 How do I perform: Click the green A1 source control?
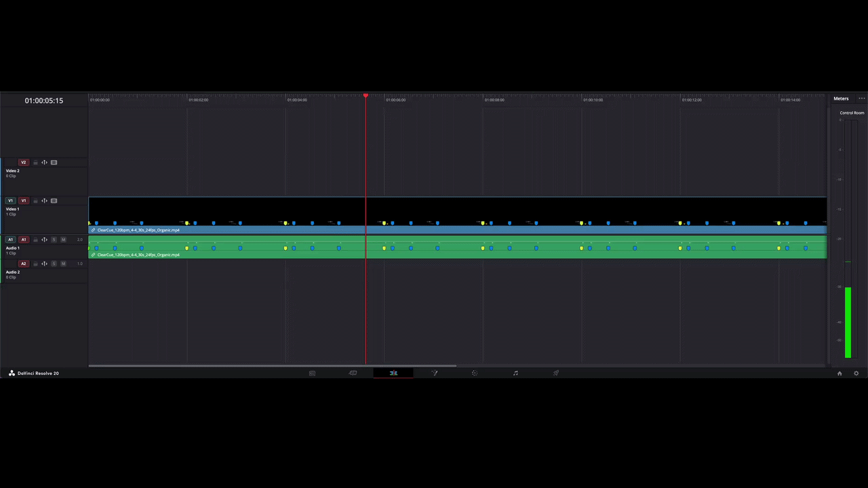10,239
